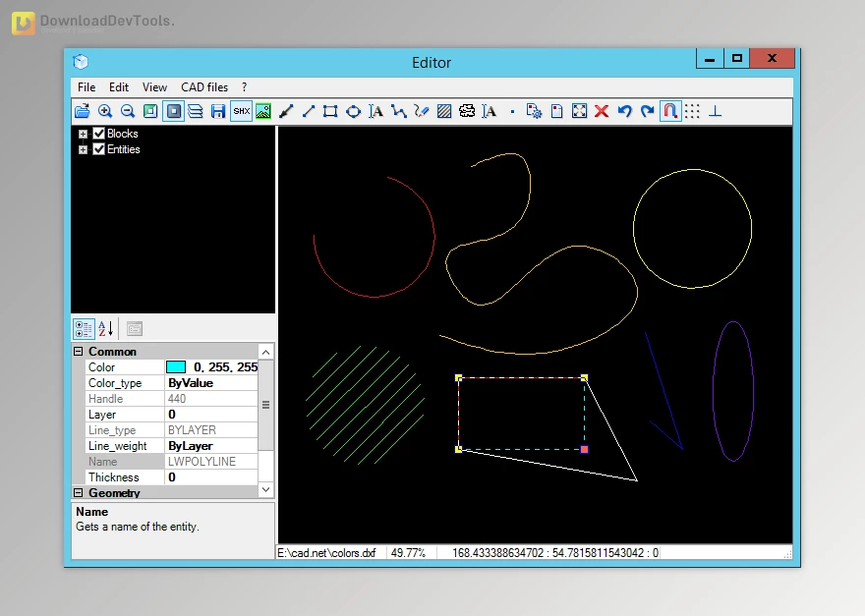Collapse the Common property group
The height and width of the screenshot is (616, 865).
pyautogui.click(x=79, y=352)
